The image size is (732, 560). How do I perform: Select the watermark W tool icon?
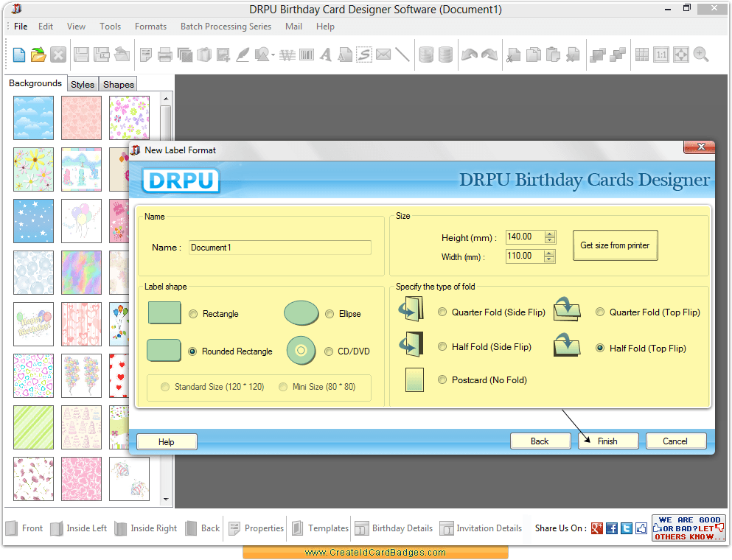[x=287, y=55]
